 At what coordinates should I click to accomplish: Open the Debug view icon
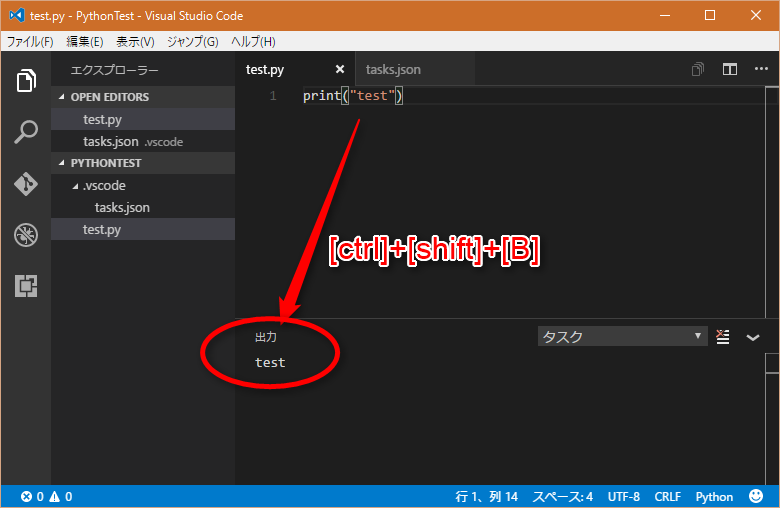[x=26, y=235]
